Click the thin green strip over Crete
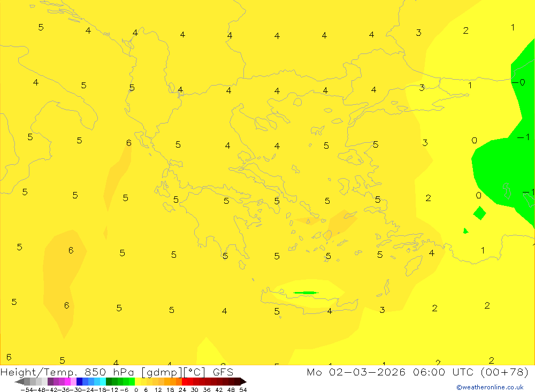The image size is (535, 392). pos(306,293)
